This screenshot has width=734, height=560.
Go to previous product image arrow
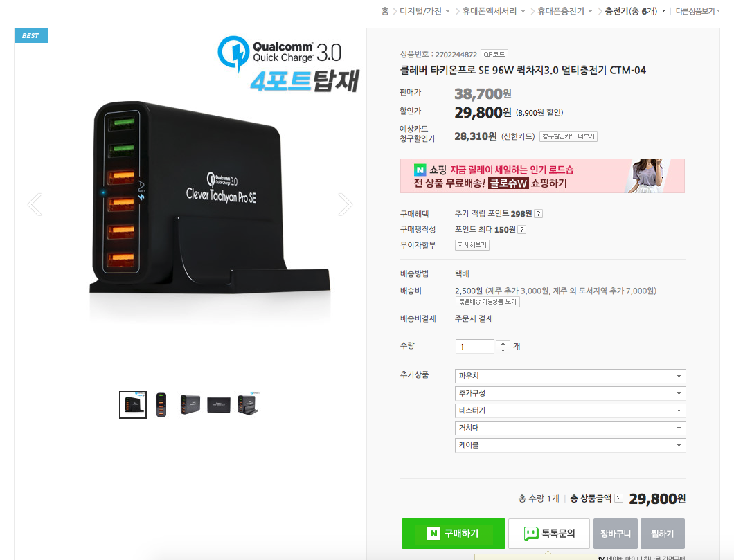click(x=35, y=204)
